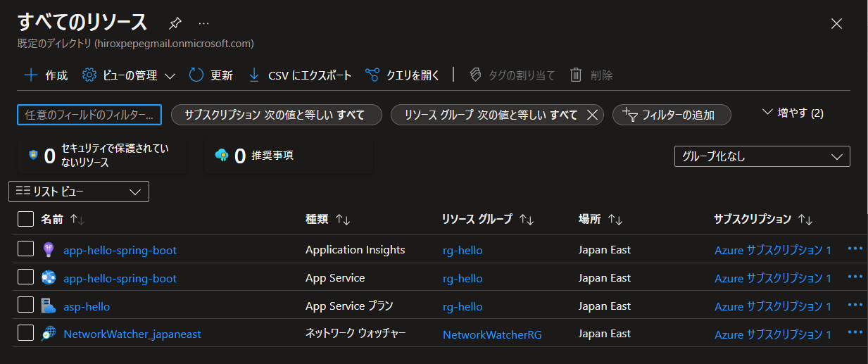Open rg-hello in the Application Insights row

point(463,250)
